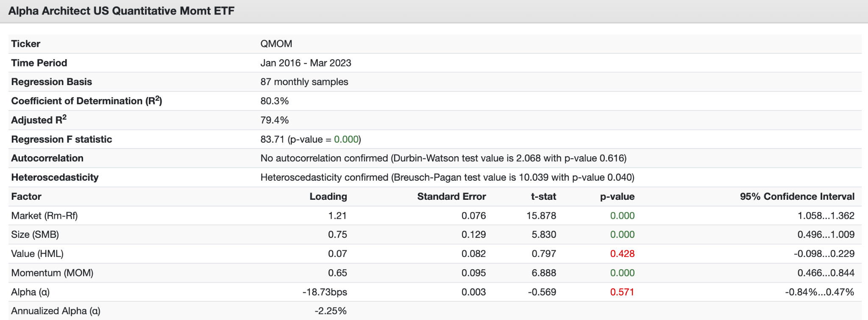Click the R² value '80.3%'
This screenshot has width=868, height=320.
(275, 101)
